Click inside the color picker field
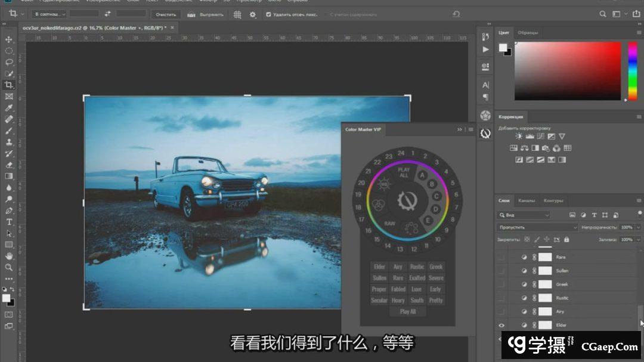The width and height of the screenshot is (644, 362). click(x=566, y=70)
